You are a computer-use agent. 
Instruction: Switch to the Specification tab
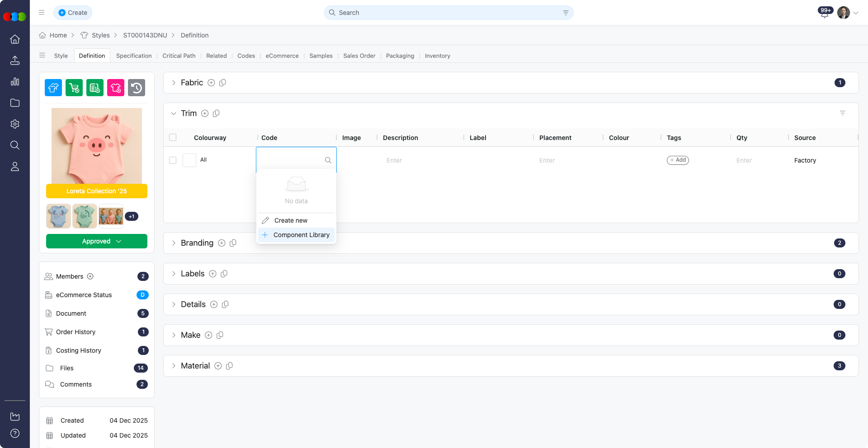[x=133, y=56]
